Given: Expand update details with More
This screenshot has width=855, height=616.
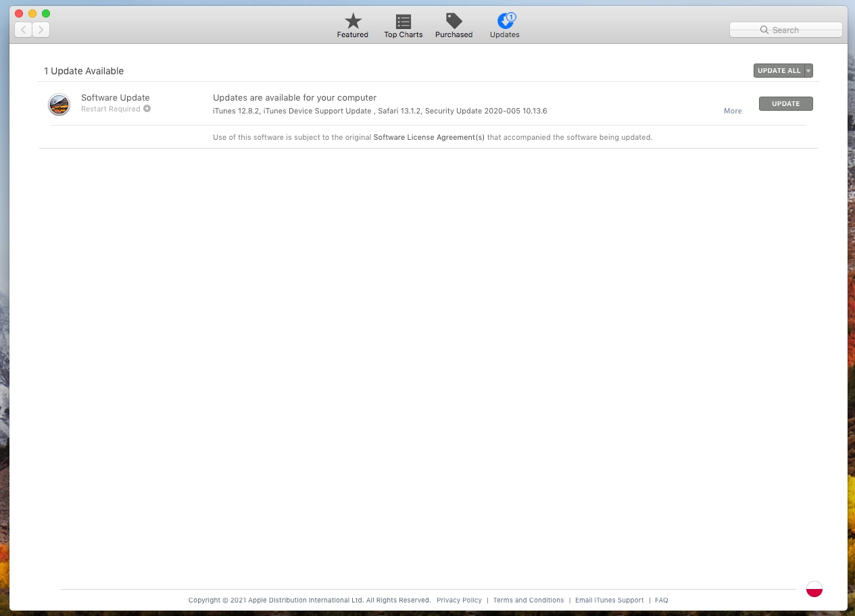Looking at the screenshot, I should (x=733, y=111).
